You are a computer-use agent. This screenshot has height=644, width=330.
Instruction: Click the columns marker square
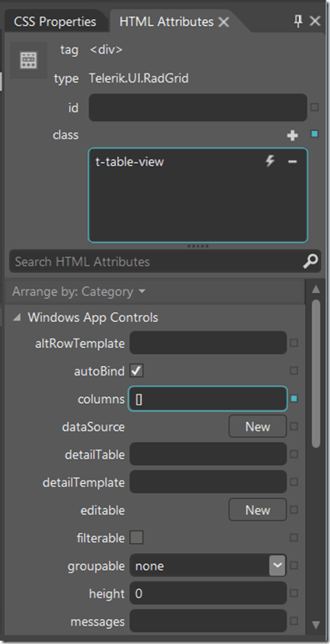(x=294, y=399)
